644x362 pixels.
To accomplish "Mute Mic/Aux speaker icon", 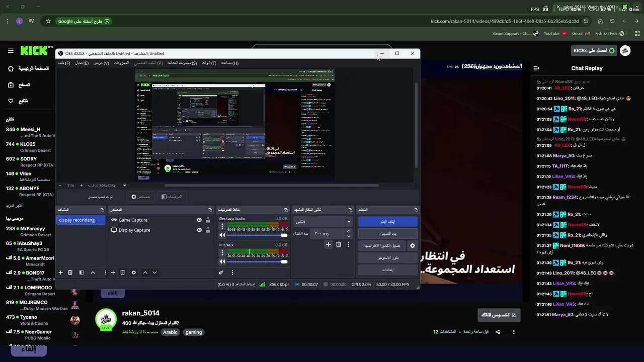I will (222, 261).
